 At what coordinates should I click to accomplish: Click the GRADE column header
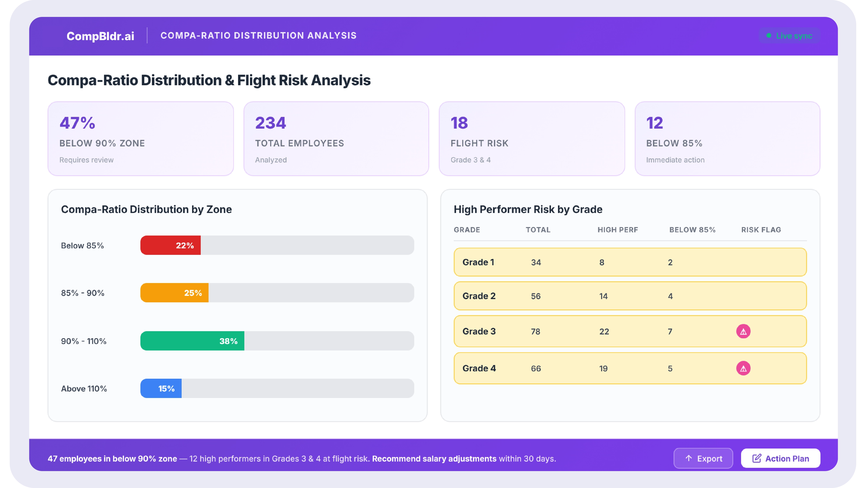467,230
